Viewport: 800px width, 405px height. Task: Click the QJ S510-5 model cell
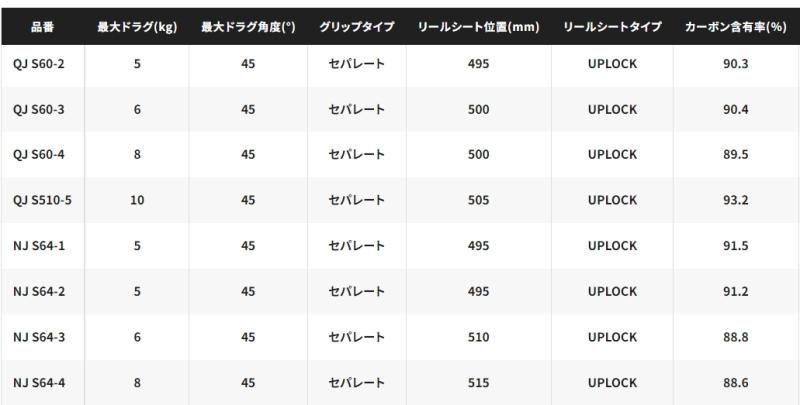tap(43, 200)
